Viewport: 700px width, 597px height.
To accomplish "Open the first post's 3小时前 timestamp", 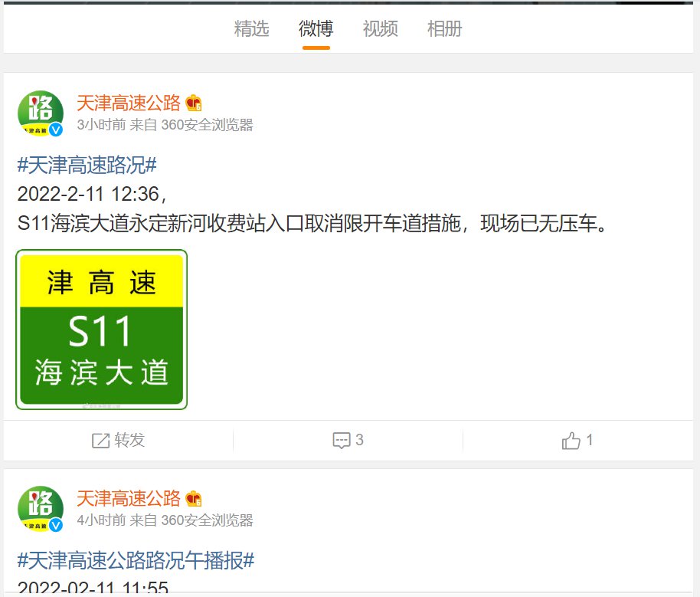I will click(x=101, y=125).
